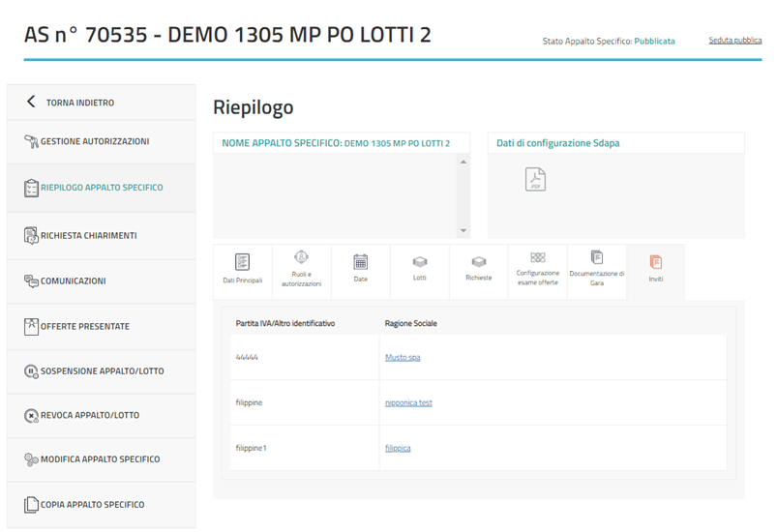This screenshot has width=777, height=532.
Task: Click the Seduta pubblica link
Action: 734,41
